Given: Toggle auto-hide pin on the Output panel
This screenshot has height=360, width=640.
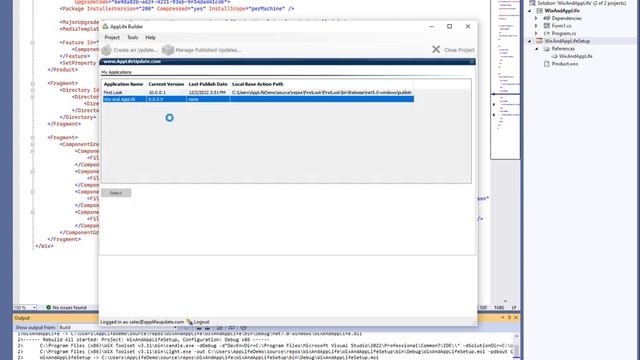Looking at the screenshot, I should (x=509, y=318).
